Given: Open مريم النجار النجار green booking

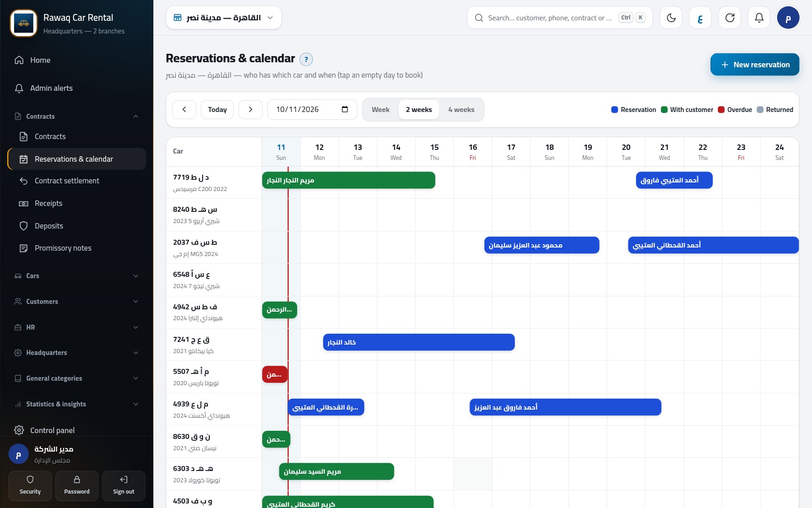Looking at the screenshot, I should click(x=348, y=180).
